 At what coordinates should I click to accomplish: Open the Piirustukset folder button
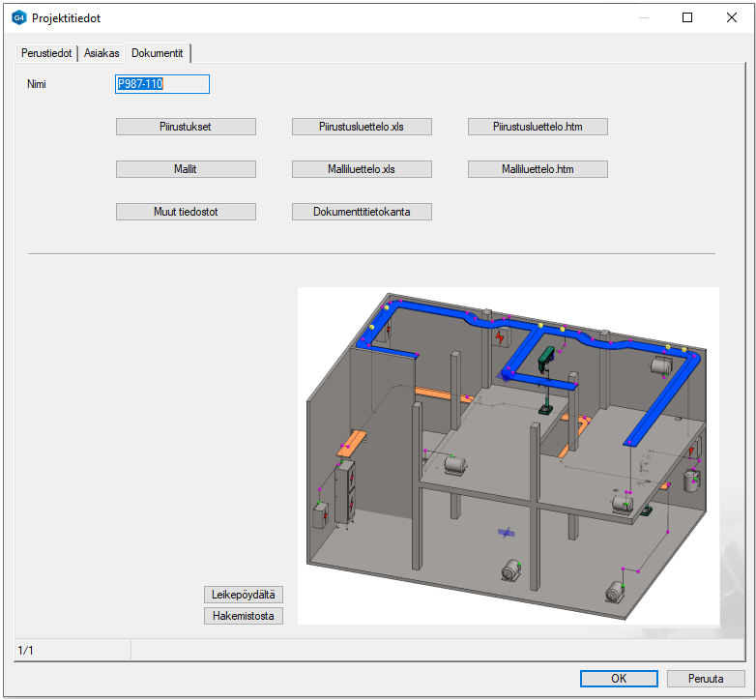tap(186, 127)
